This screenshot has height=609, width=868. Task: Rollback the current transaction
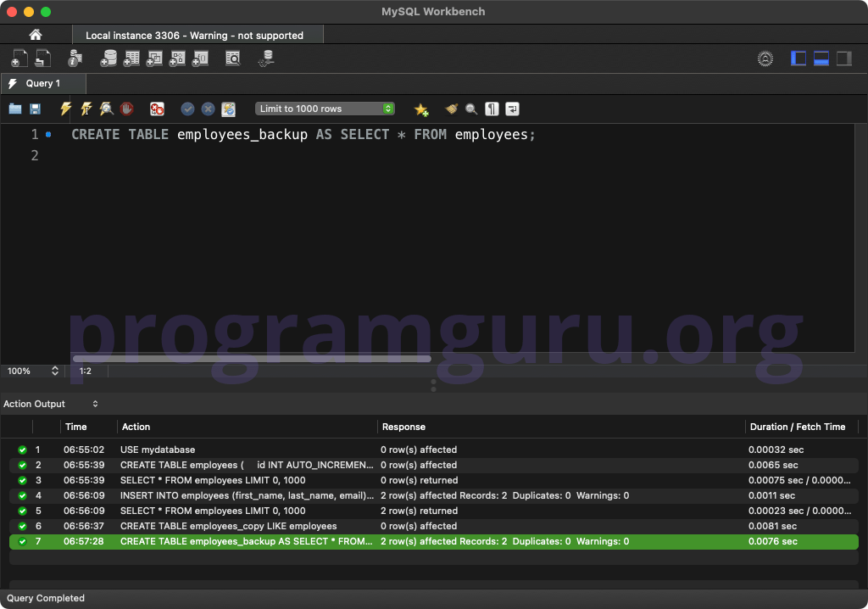[x=208, y=109]
